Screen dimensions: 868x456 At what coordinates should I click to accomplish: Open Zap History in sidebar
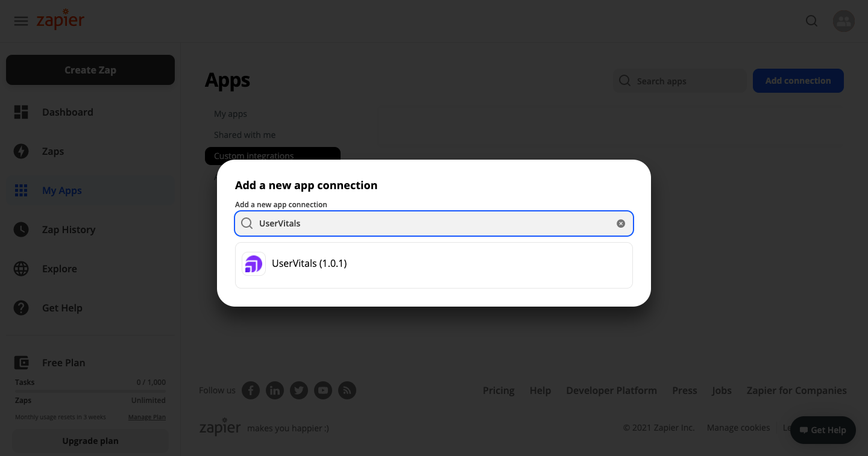(x=69, y=230)
